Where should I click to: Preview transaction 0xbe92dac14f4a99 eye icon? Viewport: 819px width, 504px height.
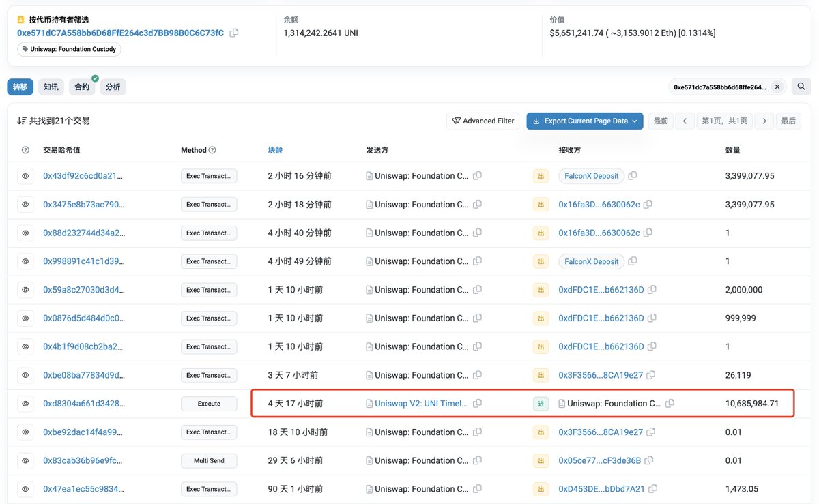pyautogui.click(x=25, y=432)
